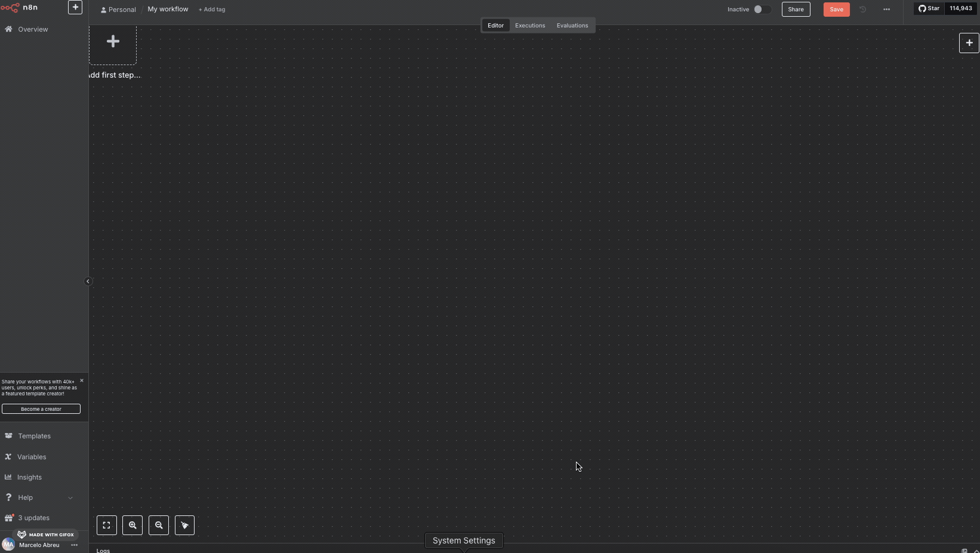Image resolution: width=980 pixels, height=553 pixels.
Task: Fit the workflow to view with the fullscreen icon
Action: (107, 526)
